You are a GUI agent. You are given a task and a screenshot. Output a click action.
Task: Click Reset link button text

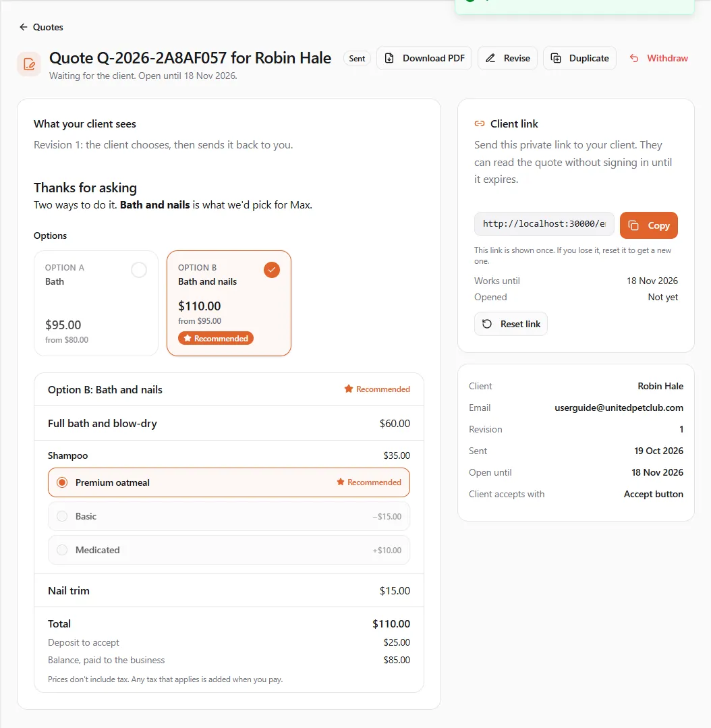tap(520, 324)
